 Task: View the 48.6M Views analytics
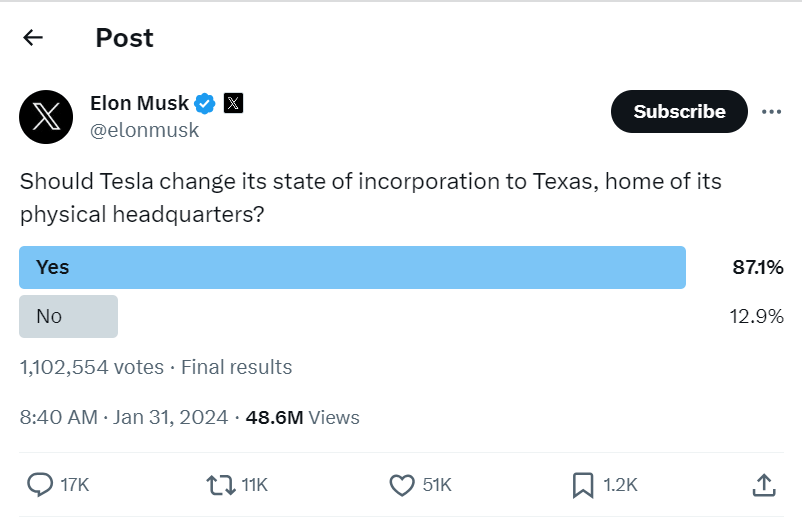pos(302,417)
